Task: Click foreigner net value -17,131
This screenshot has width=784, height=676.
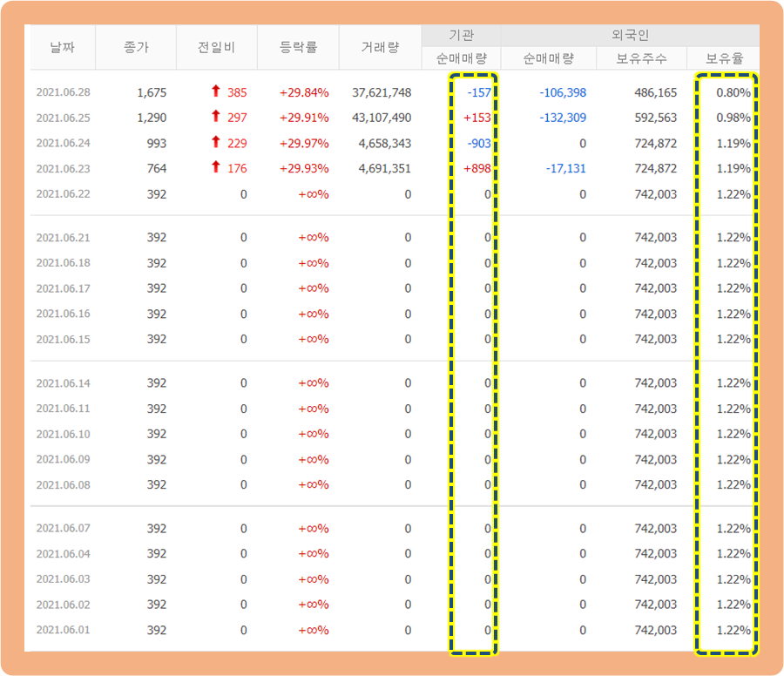Action: [565, 168]
